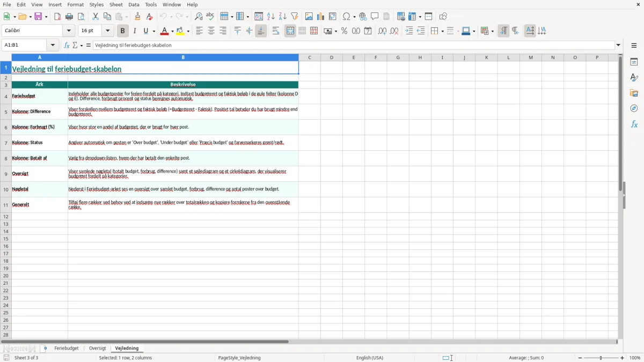Image resolution: width=644 pixels, height=362 pixels.
Task: Click the AutoFilter funnel icon
Action: pyautogui.click(x=295, y=17)
